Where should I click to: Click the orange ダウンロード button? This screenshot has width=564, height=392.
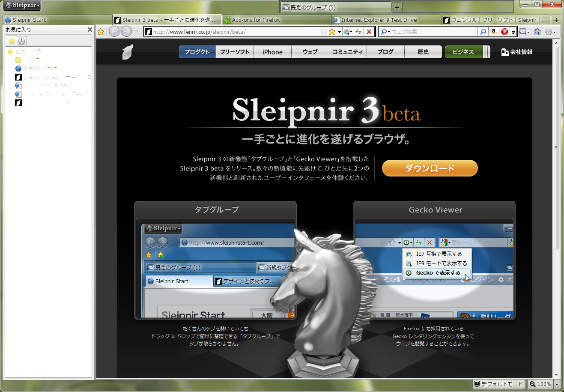point(430,168)
